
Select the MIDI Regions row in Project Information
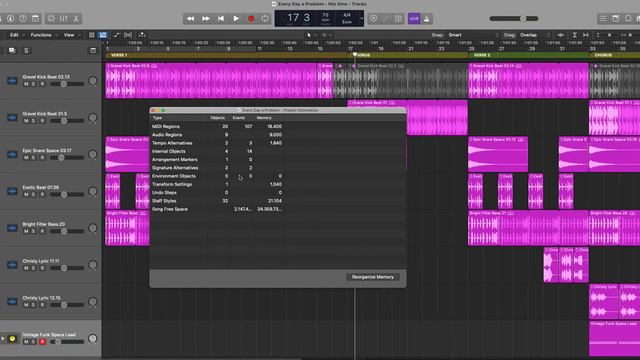(x=278, y=127)
